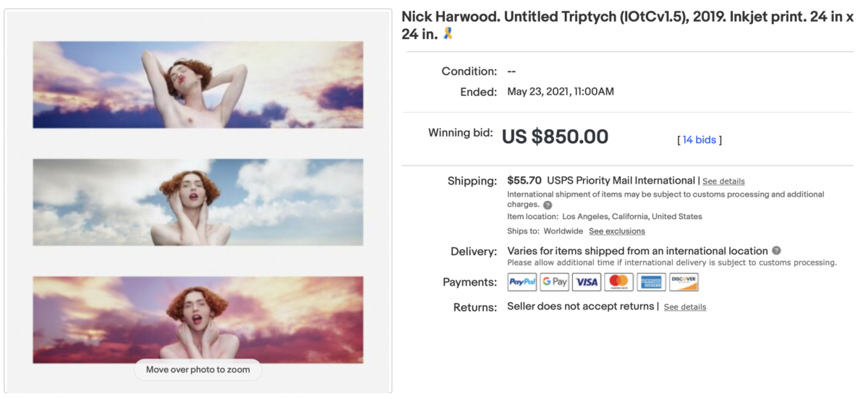
Task: Click the Discover card icon
Action: pyautogui.click(x=684, y=282)
